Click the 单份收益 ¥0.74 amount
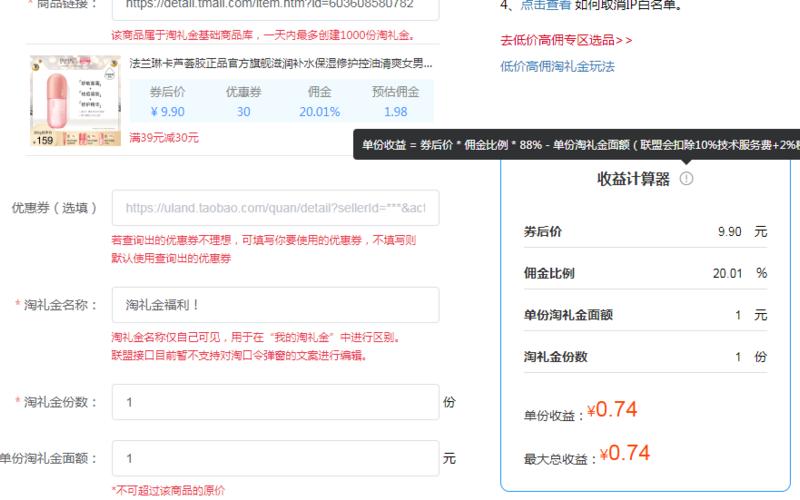Screen dimensions: 800x500 612,410
